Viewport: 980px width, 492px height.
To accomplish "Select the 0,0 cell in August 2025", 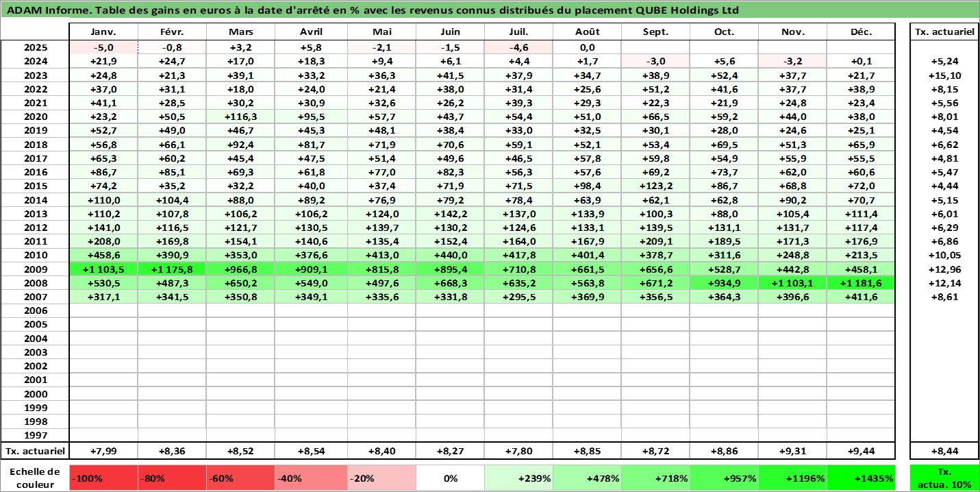I will point(587,47).
